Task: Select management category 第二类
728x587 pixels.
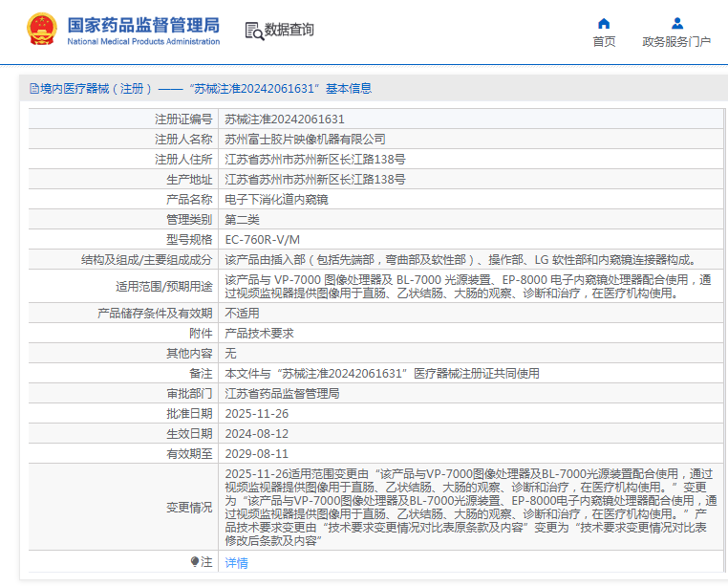Action: point(242,220)
